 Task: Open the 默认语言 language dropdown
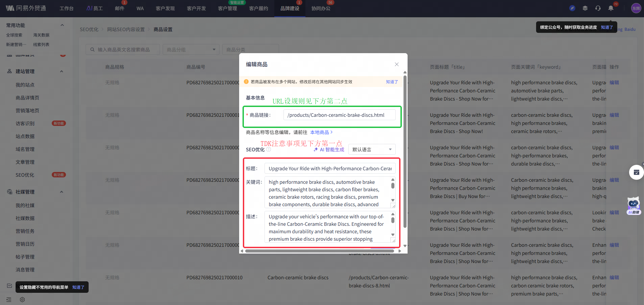(371, 150)
